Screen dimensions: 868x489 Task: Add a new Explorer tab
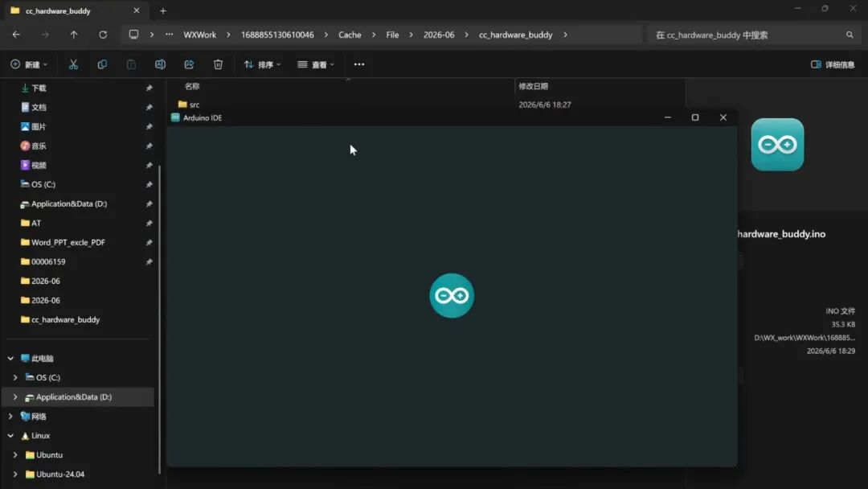pyautogui.click(x=162, y=10)
